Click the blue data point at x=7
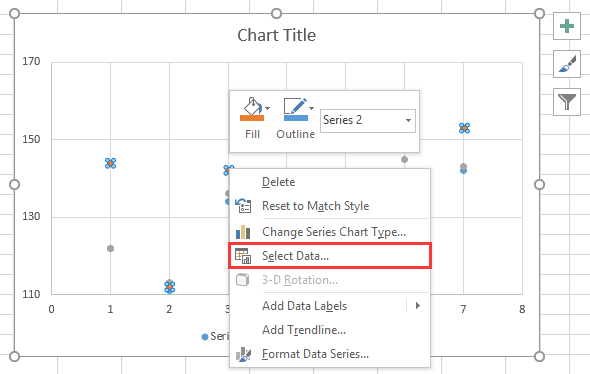The image size is (590, 374). tap(464, 171)
